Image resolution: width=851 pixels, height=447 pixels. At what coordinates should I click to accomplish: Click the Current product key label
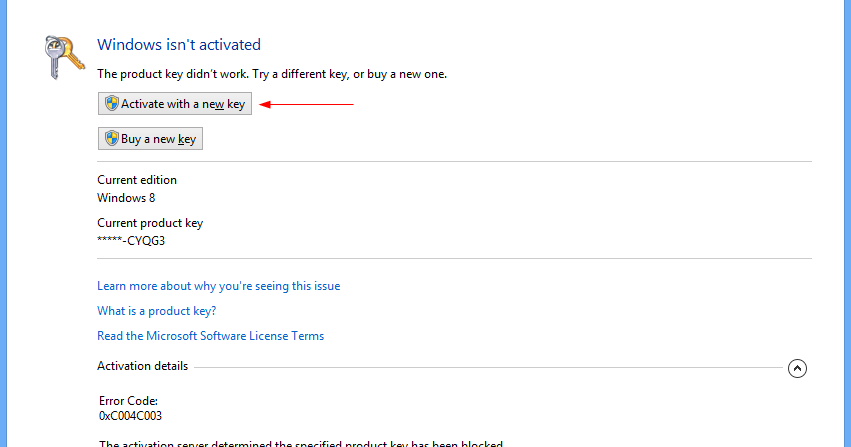pyautogui.click(x=150, y=223)
